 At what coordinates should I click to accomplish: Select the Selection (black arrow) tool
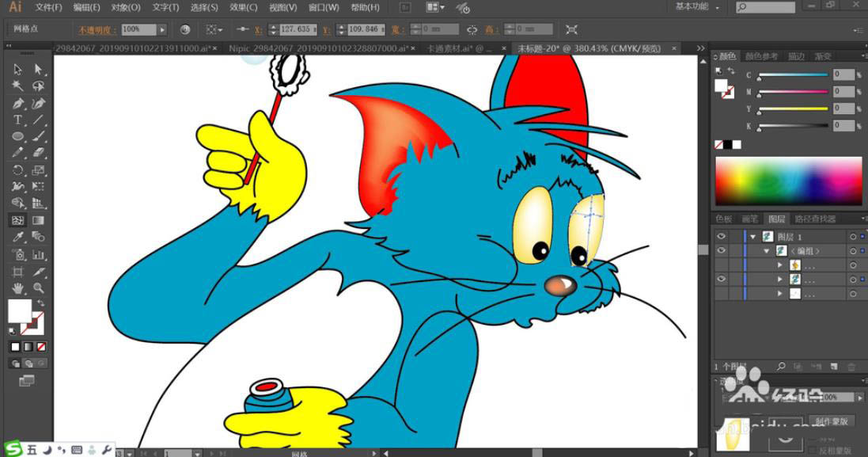coord(17,69)
